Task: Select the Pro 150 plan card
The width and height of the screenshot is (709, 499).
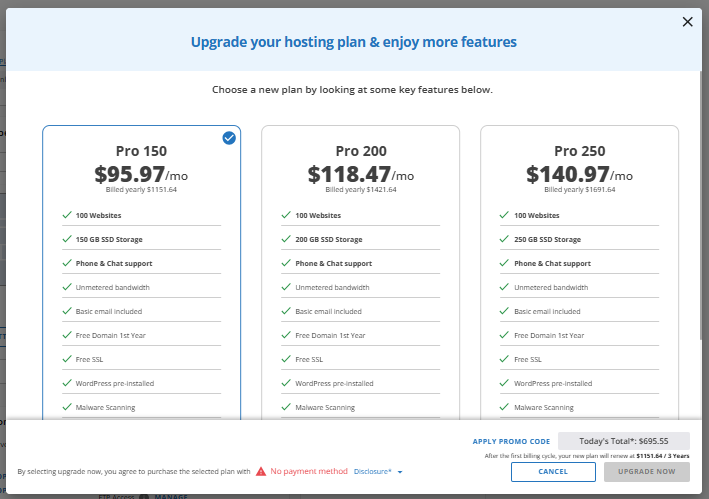Action: tap(142, 273)
